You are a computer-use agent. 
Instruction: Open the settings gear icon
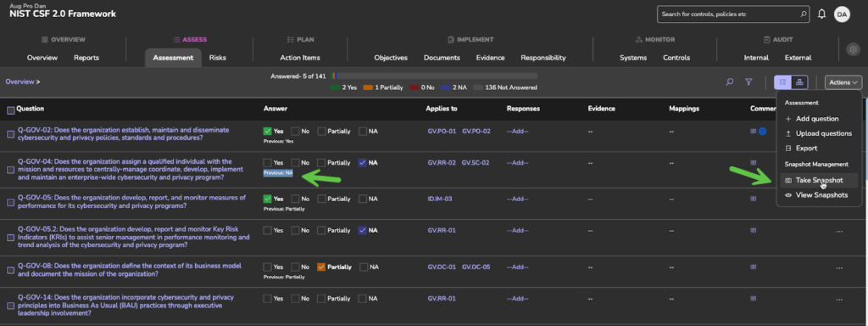[854, 49]
